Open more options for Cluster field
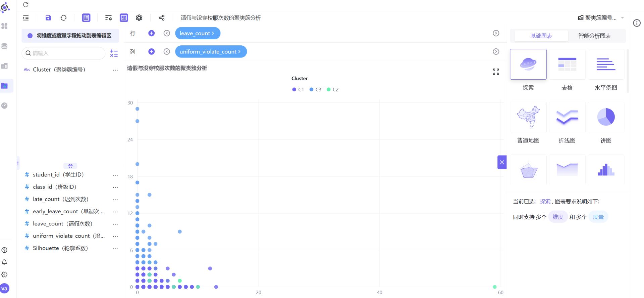Screen dimensions: 644x298 pos(115,70)
